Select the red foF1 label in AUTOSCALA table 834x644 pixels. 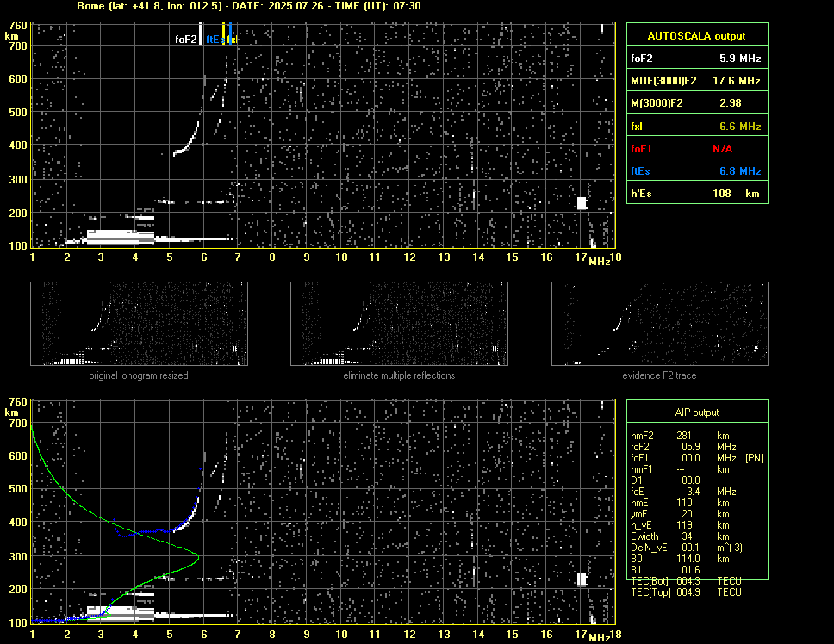[x=641, y=149]
